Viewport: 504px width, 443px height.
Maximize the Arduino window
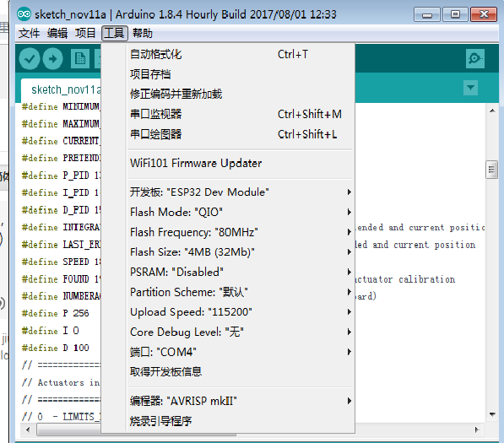(x=455, y=14)
